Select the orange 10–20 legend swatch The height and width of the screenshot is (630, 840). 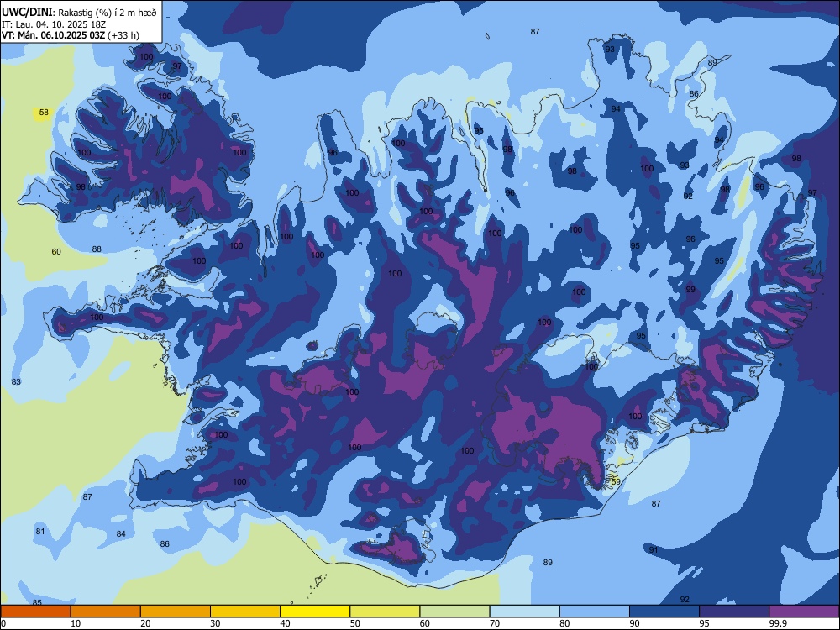coord(106,612)
